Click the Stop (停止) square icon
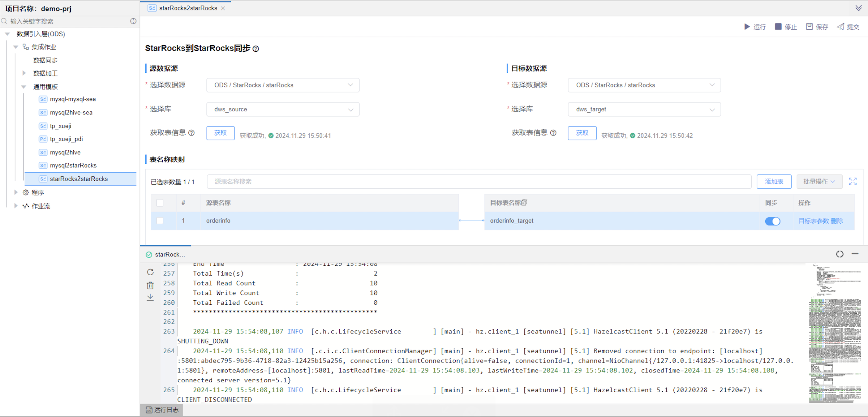This screenshot has width=868, height=417. click(778, 27)
